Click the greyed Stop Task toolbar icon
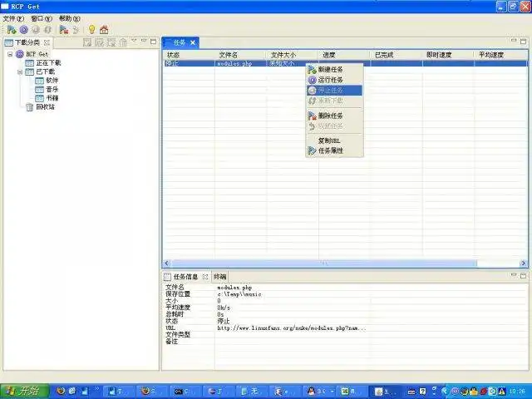This screenshot has height=399, width=532. pos(36,30)
